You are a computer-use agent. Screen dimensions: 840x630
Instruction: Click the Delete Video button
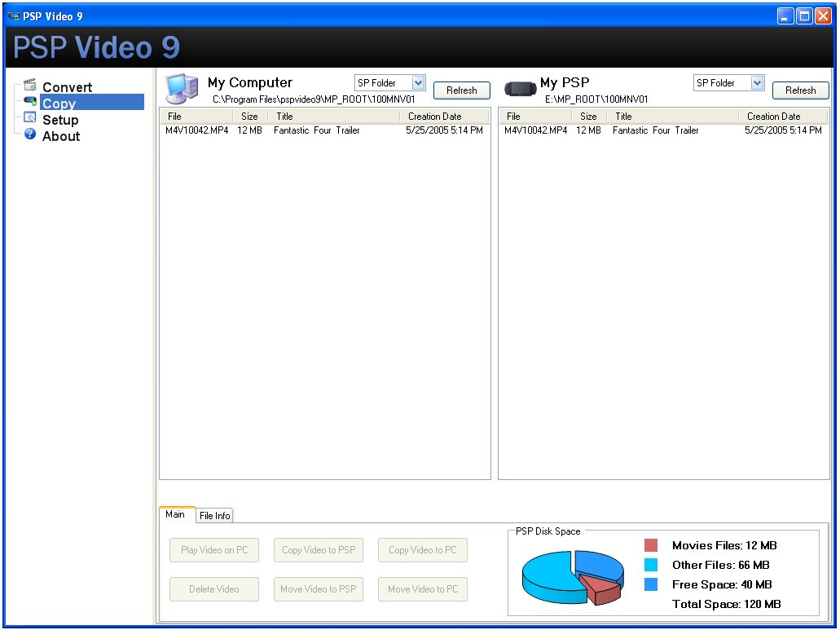(214, 589)
